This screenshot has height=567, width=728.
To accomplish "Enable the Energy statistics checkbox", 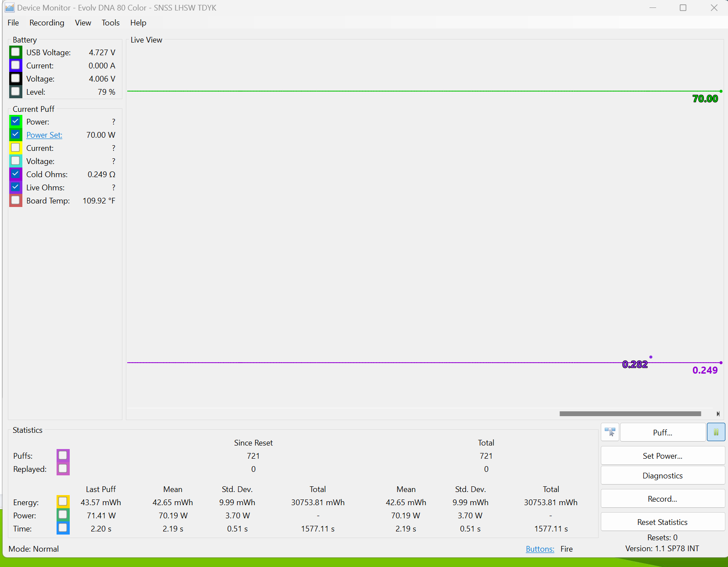I will (x=63, y=502).
